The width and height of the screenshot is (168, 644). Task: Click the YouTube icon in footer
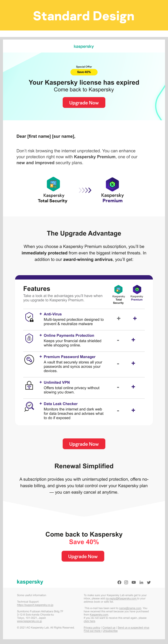pyautogui.click(x=134, y=582)
